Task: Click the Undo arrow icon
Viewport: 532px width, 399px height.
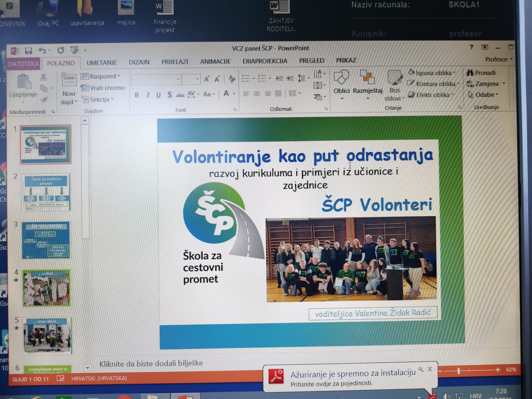Action: (x=42, y=50)
